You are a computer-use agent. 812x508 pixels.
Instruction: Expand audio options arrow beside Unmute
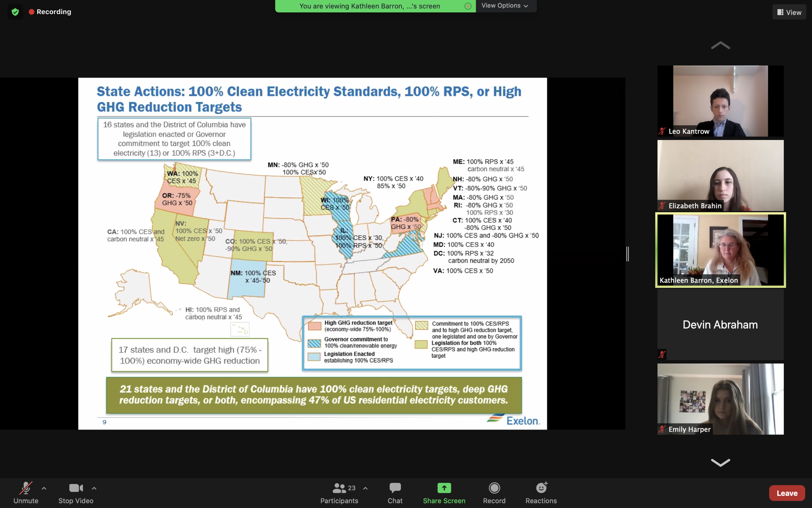pyautogui.click(x=44, y=488)
